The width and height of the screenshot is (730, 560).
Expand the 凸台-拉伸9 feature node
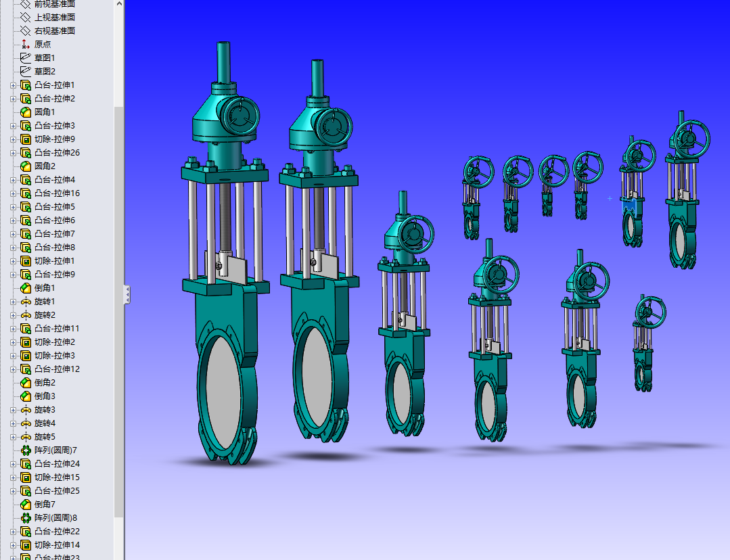point(13,275)
